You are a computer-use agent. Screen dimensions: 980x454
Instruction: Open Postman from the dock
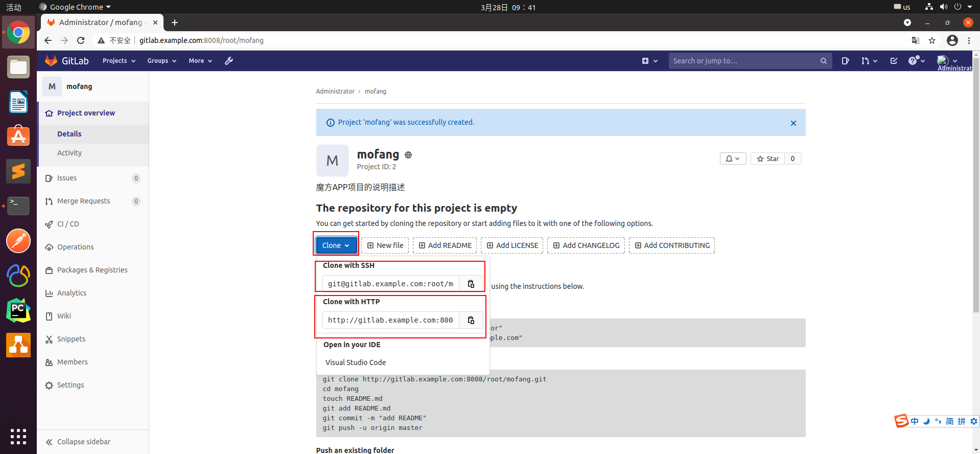click(x=18, y=241)
